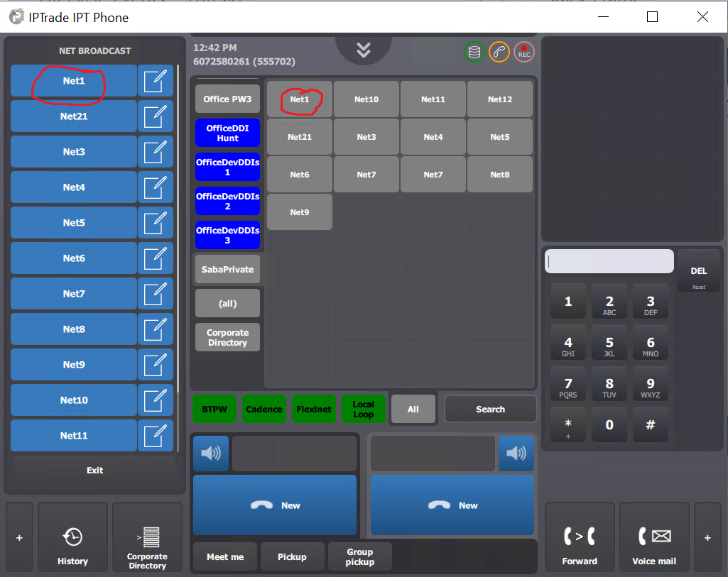728x577 pixels.
Task: Toggle the REC recording indicator
Action: click(524, 52)
